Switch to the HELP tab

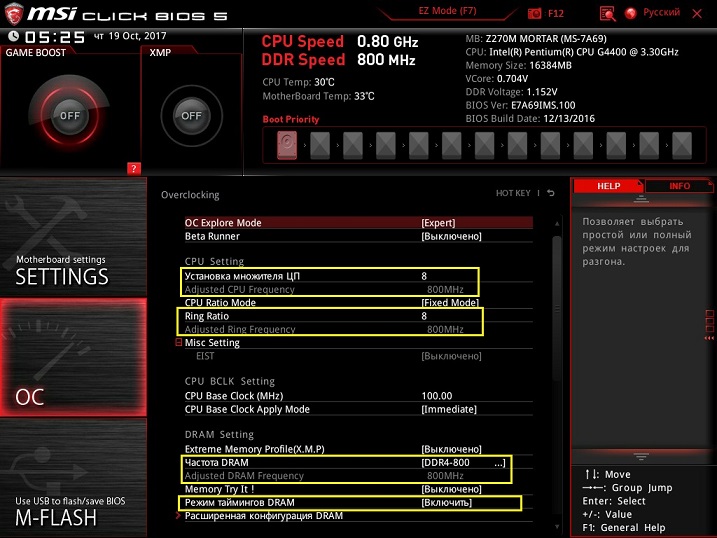point(608,186)
